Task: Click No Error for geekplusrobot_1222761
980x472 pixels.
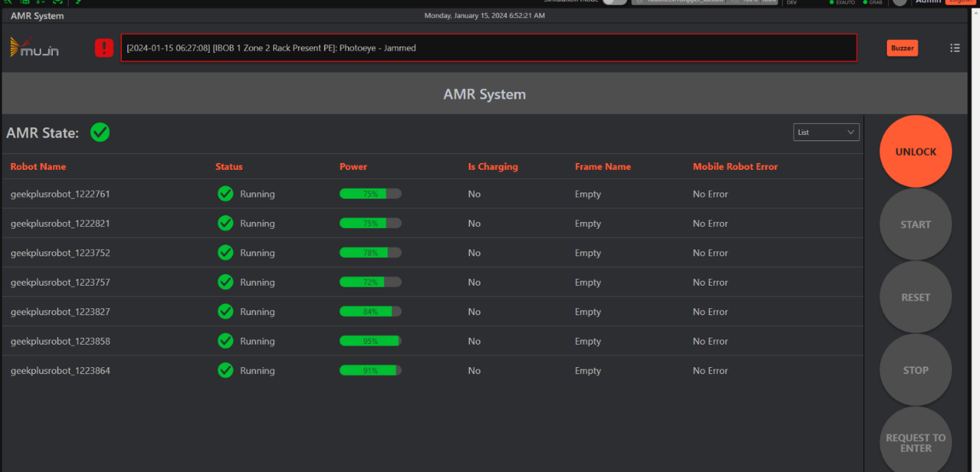Action: (x=710, y=194)
